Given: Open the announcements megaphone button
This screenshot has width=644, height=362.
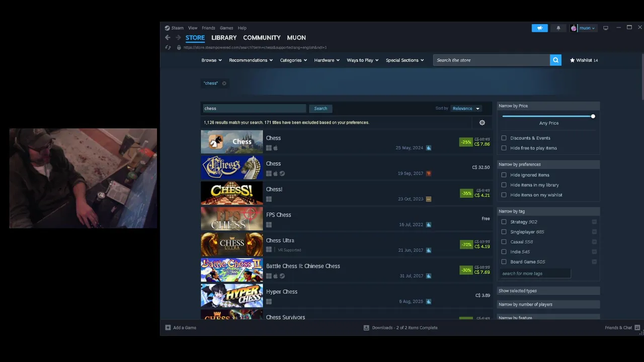Looking at the screenshot, I should coord(539,28).
